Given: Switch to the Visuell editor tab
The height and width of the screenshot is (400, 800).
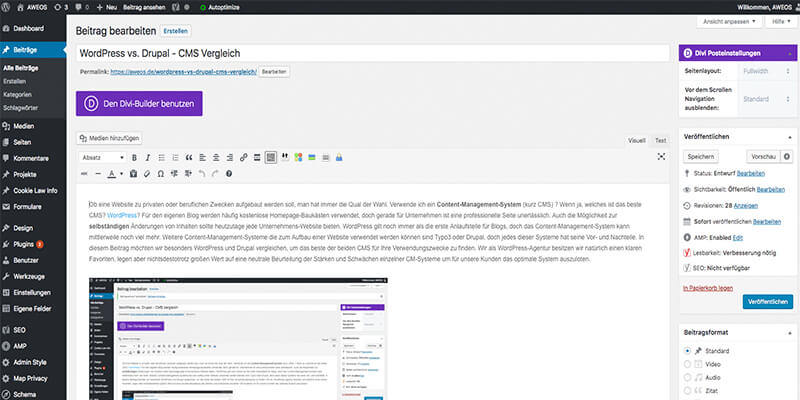Looking at the screenshot, I should 637,140.
